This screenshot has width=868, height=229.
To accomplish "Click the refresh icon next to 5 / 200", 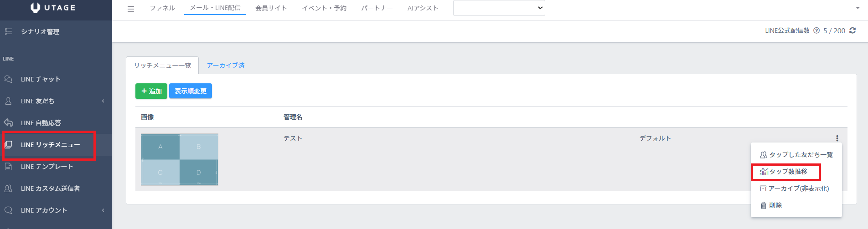I will pyautogui.click(x=852, y=31).
